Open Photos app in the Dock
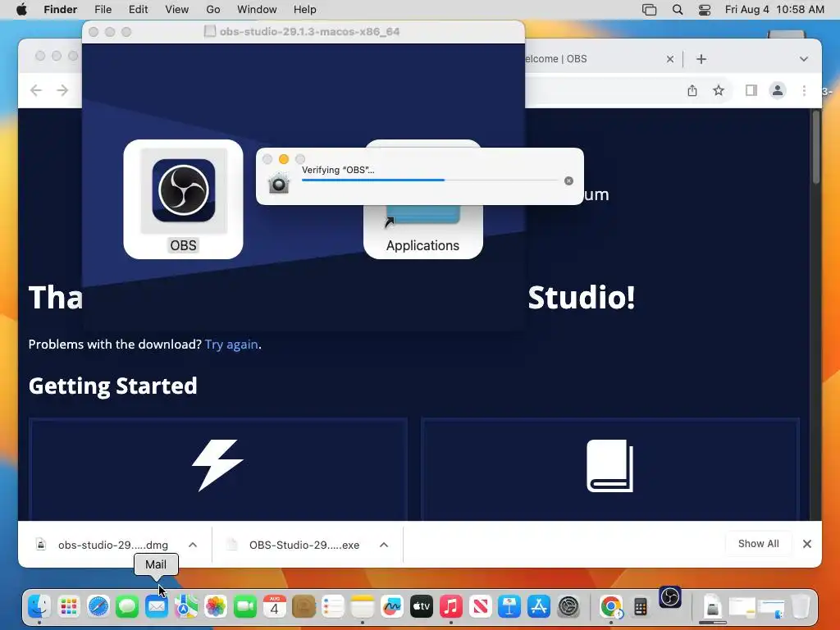840x630 pixels. [216, 607]
